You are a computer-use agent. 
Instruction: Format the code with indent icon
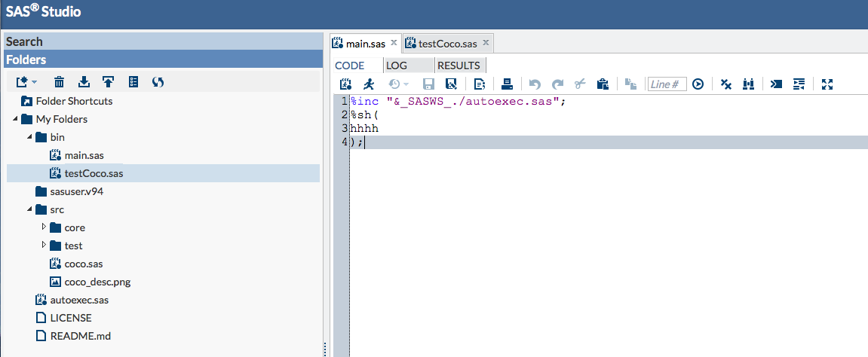point(799,84)
